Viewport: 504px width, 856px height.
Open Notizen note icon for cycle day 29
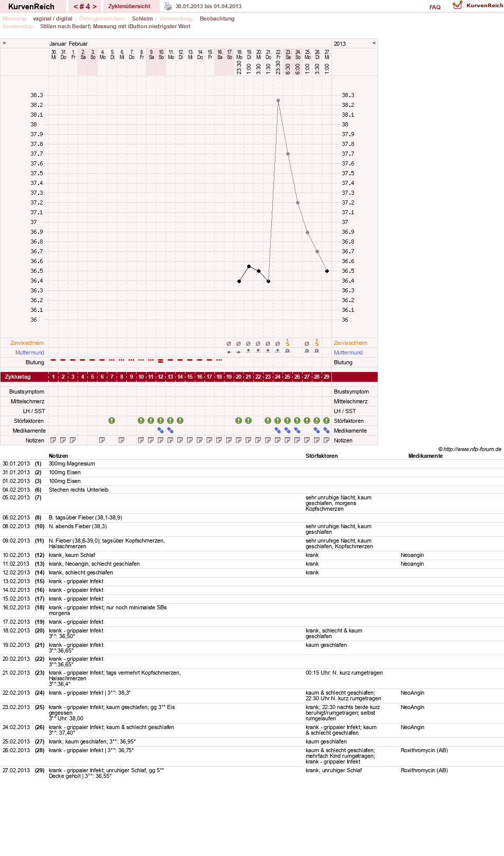coord(327,440)
